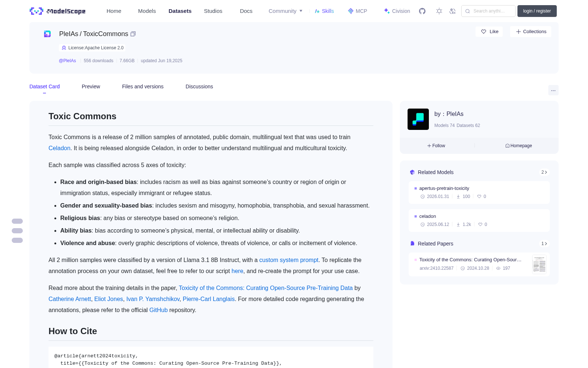Image resolution: width=588 pixels, height=368 pixels.
Task: Copy dataset name PleIAs/ToxicCommons icon
Action: (x=133, y=34)
